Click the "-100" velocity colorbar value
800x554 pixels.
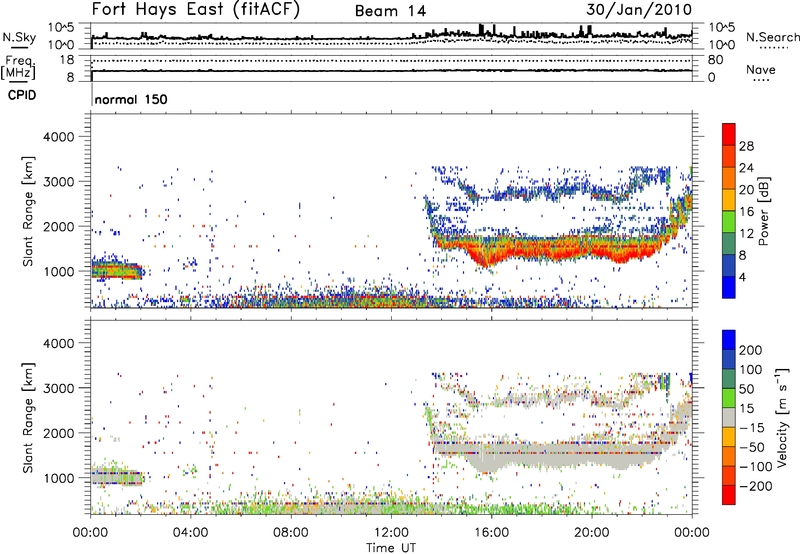point(756,467)
